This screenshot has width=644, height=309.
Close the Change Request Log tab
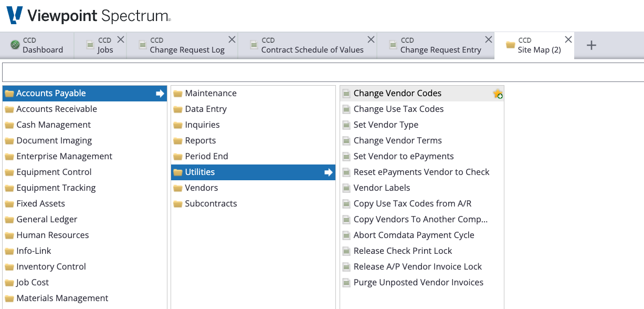[231, 39]
